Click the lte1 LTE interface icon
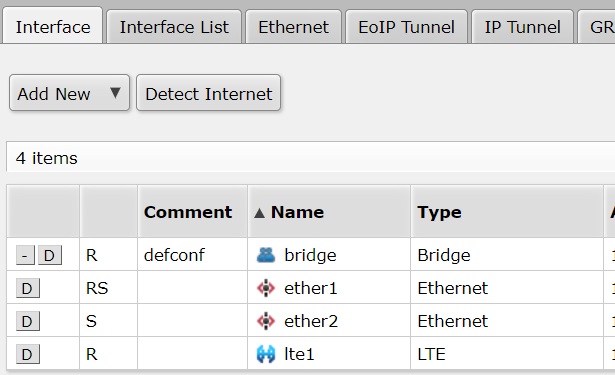Viewport: 615px width, 375px height. click(x=266, y=354)
